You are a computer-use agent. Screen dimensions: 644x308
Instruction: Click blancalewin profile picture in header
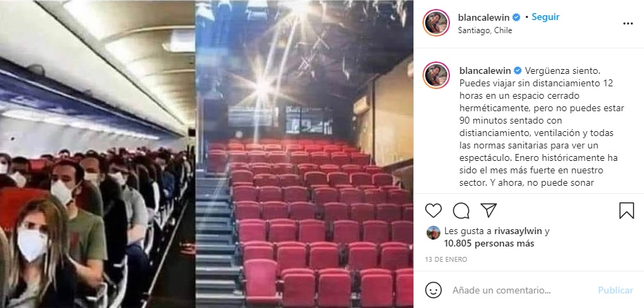pos(436,23)
